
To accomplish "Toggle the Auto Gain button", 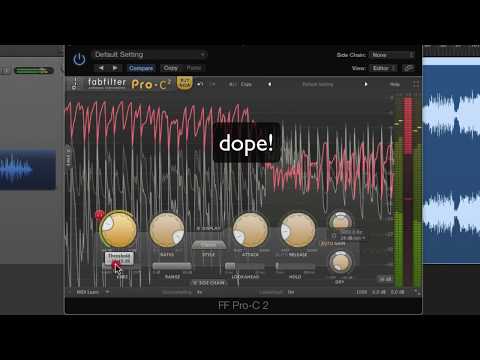I will click(x=333, y=244).
